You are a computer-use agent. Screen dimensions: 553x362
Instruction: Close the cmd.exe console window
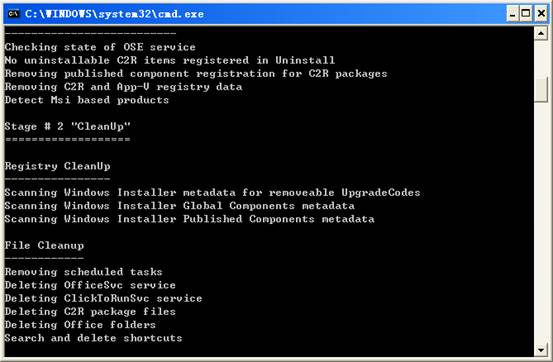(x=541, y=14)
